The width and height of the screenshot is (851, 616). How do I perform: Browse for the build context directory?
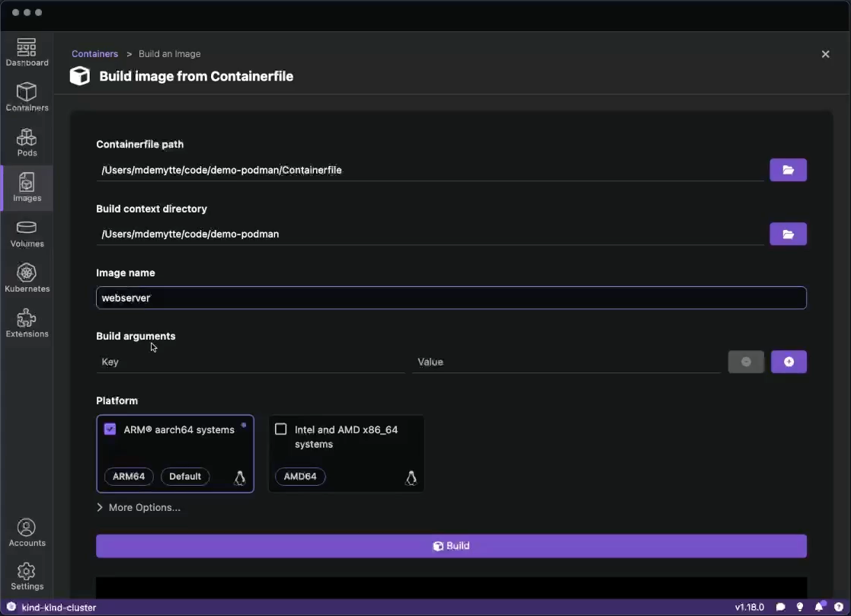coord(788,234)
